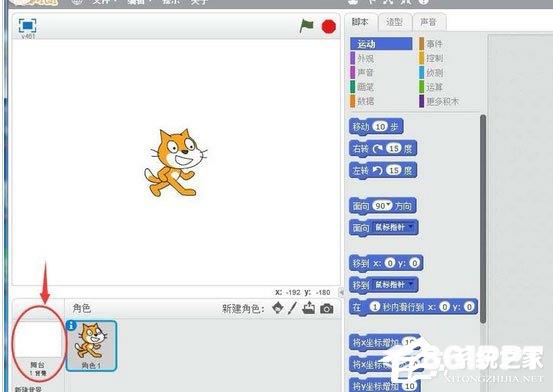
Task: Switch to the 造型 tab
Action: tap(395, 22)
